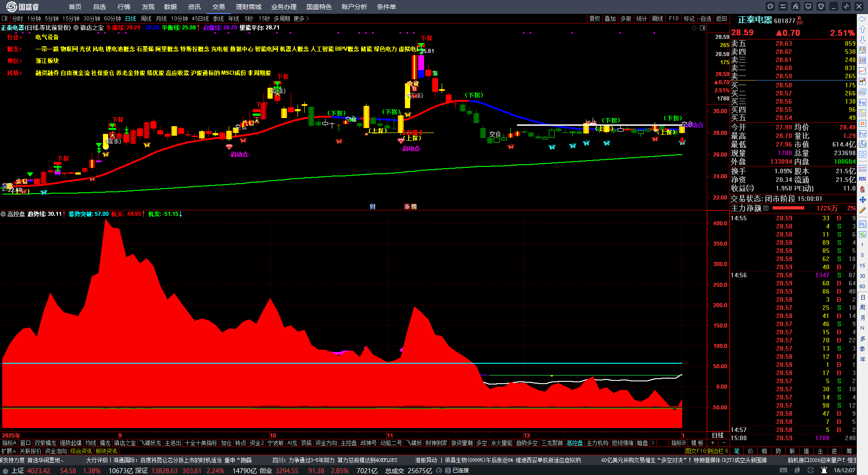Click the 日线 label at chart bottom right
The height and width of the screenshot is (475, 868).
tap(718, 435)
